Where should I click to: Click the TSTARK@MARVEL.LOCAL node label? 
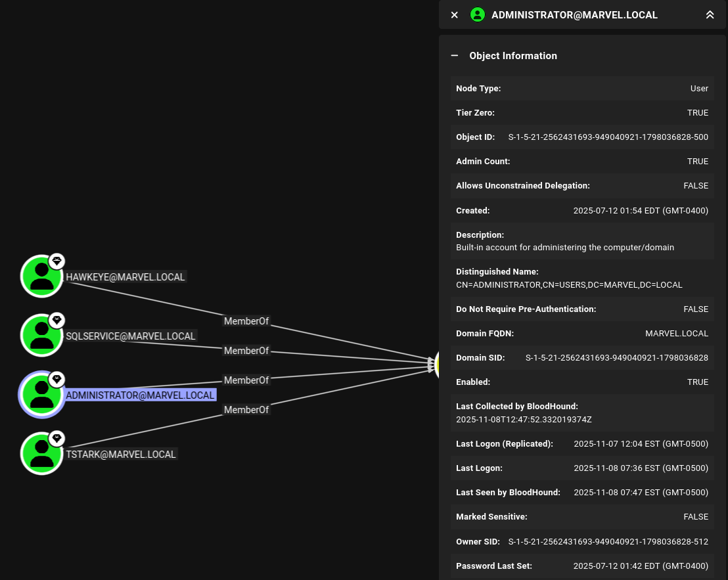point(121,455)
